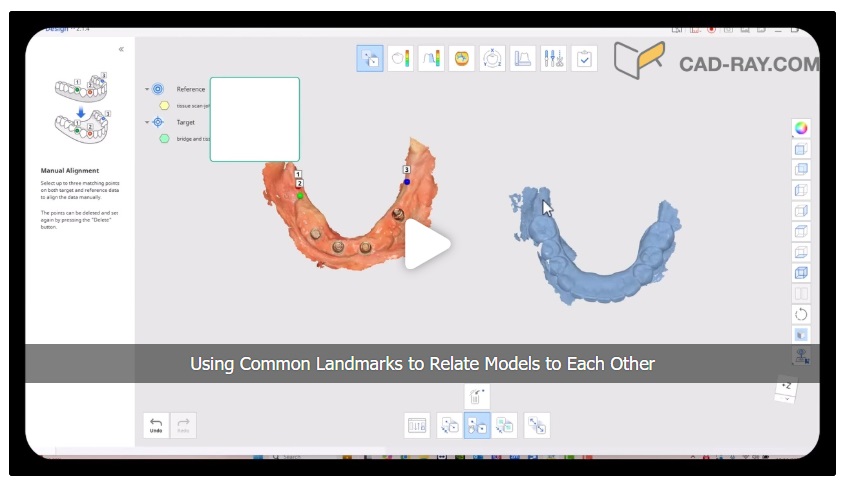Screen dimensions: 843x491
Task: Click the sliders and scissors trim tool
Action: (x=553, y=58)
